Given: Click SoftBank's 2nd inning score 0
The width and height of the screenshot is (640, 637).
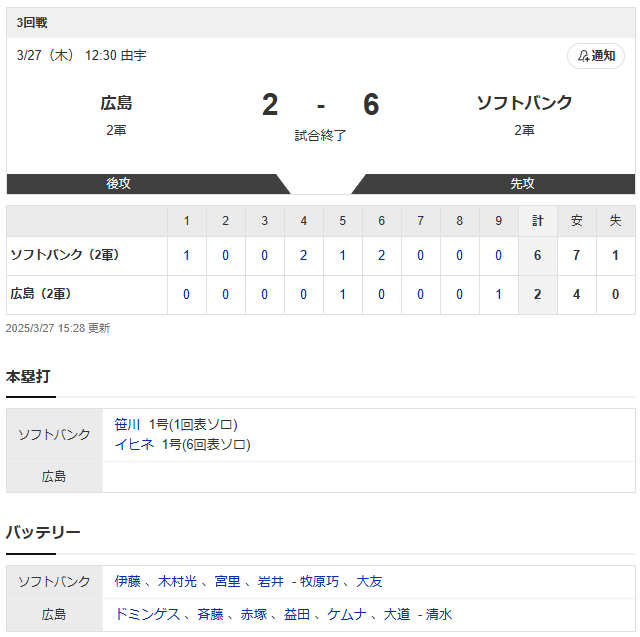Looking at the screenshot, I should tap(225, 255).
